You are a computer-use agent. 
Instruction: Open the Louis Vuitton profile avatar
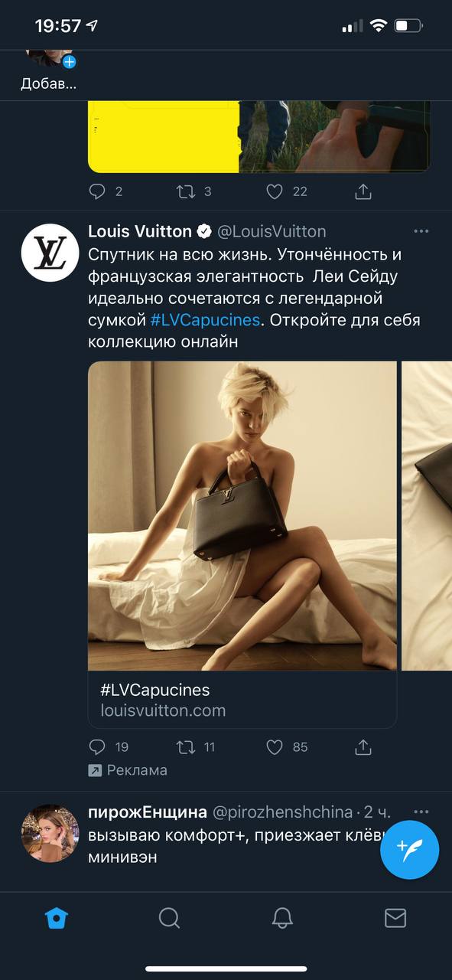[50, 252]
